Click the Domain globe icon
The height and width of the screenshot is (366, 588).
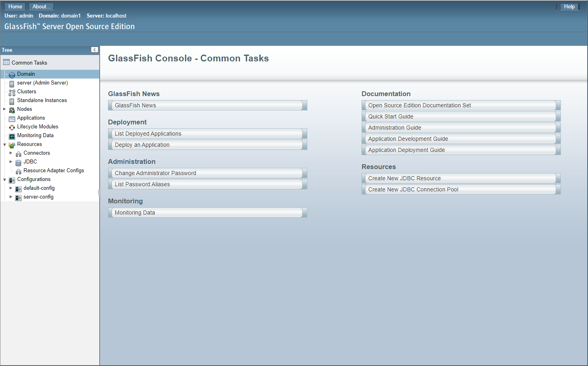click(x=12, y=75)
